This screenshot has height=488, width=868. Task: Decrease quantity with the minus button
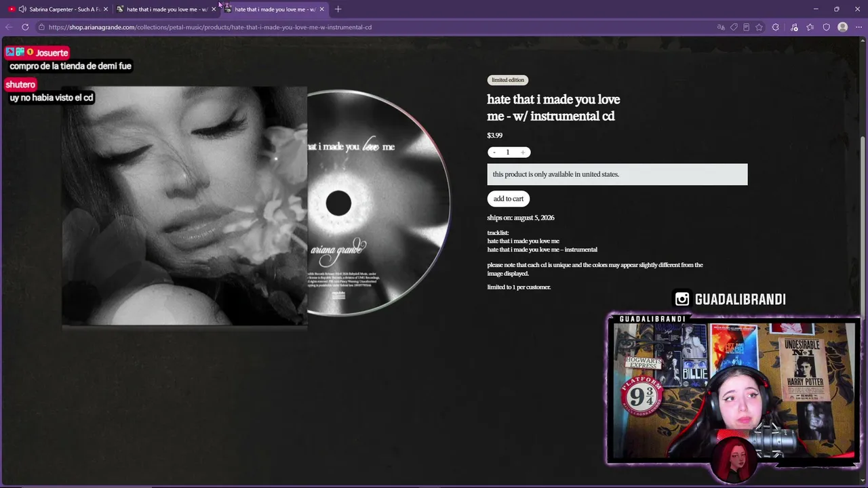(x=494, y=152)
